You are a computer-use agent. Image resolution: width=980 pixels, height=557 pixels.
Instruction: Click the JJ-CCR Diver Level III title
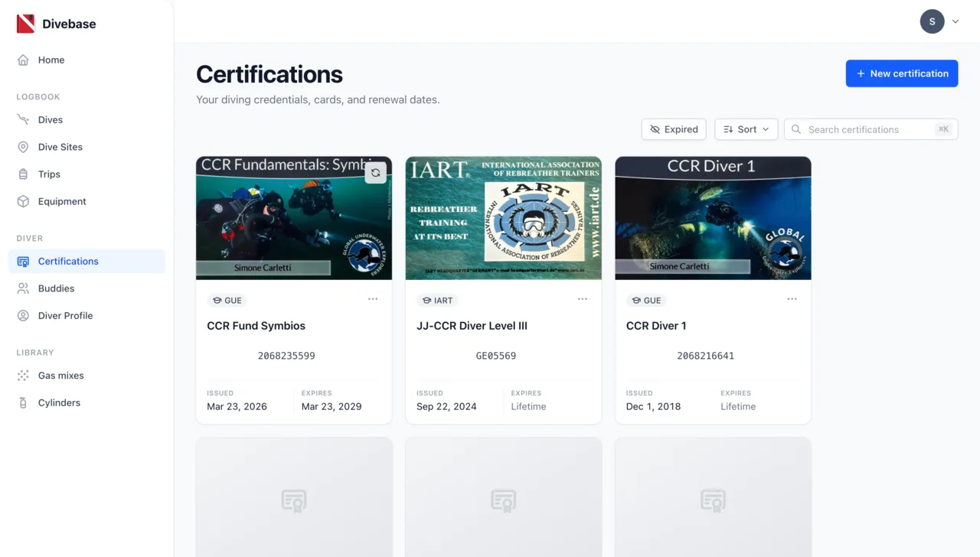[x=472, y=326]
